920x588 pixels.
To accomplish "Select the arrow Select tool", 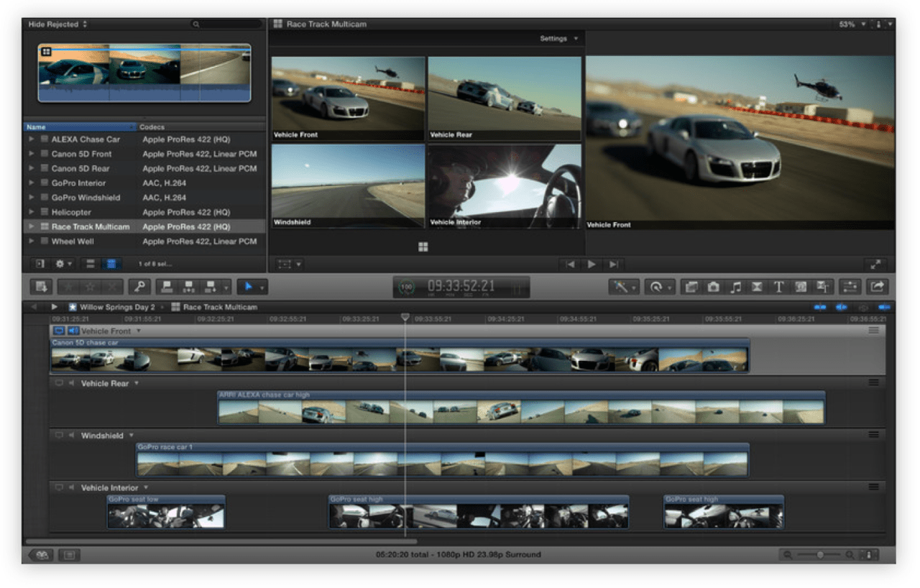I will pos(247,287).
